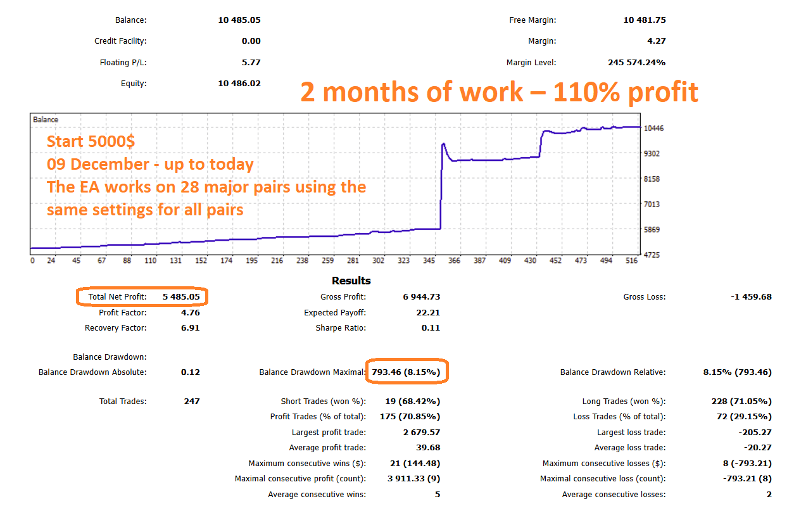Click the Gross Profit value 6 944.73

click(421, 297)
